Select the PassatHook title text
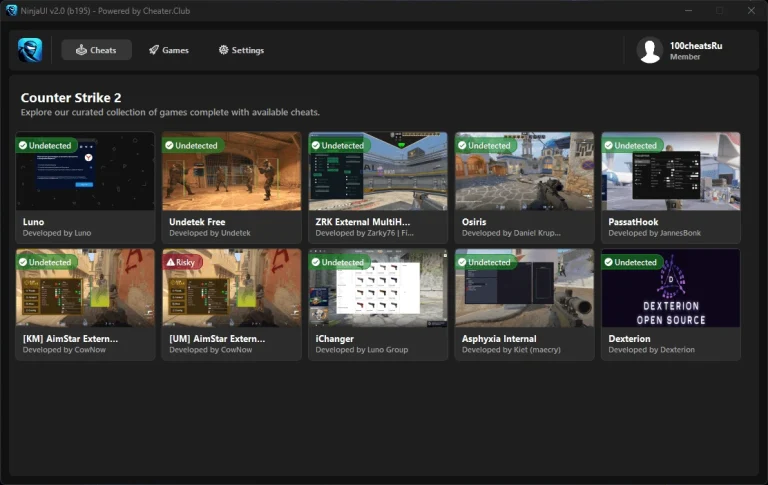Viewport: 768px width, 485px height. [633, 222]
